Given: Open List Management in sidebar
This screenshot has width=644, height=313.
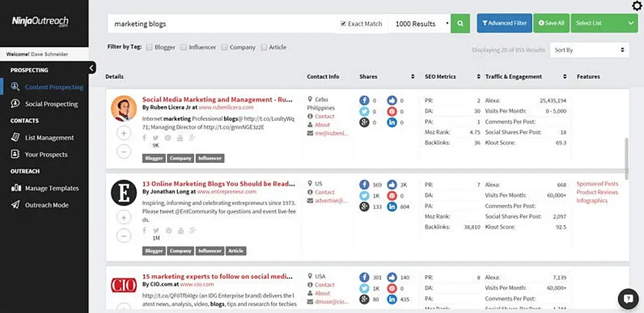Looking at the screenshot, I should coord(49,138).
